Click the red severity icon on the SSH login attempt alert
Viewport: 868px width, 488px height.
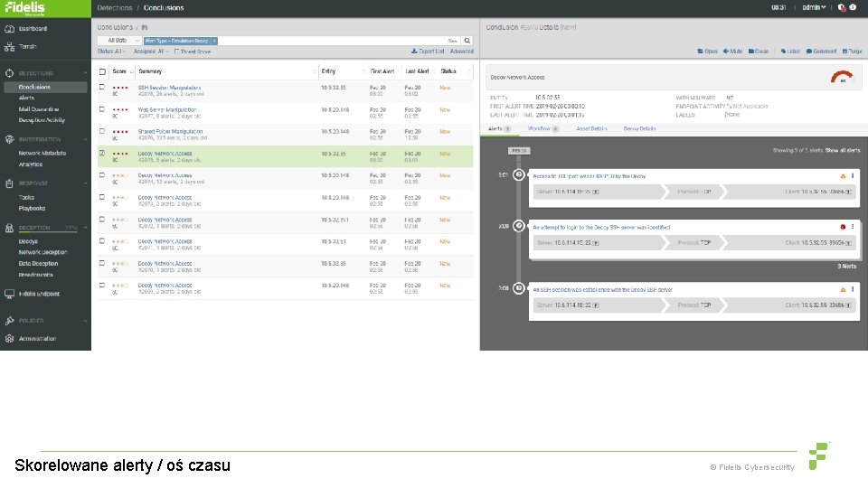tap(843, 227)
